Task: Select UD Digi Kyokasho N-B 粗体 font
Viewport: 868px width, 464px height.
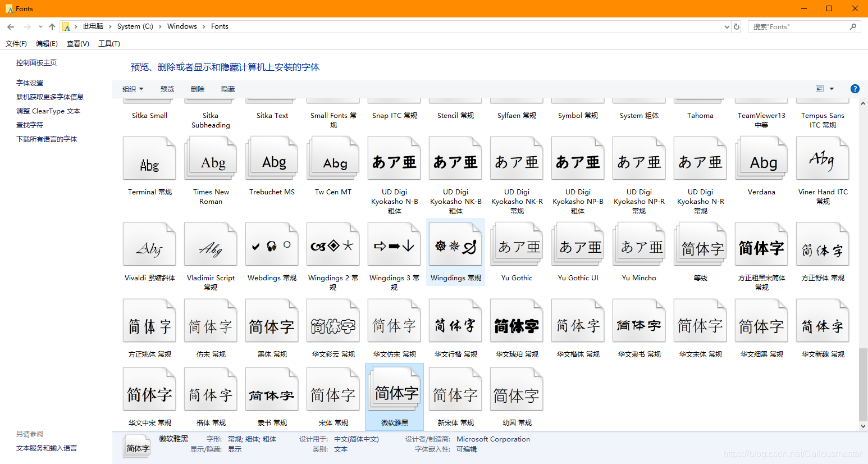Action: coord(394,159)
